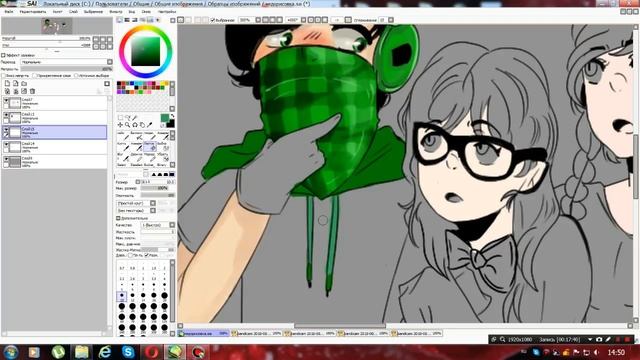Adjust the Мин. размер slider
The height and width of the screenshot is (360, 640).
[x=155, y=188]
